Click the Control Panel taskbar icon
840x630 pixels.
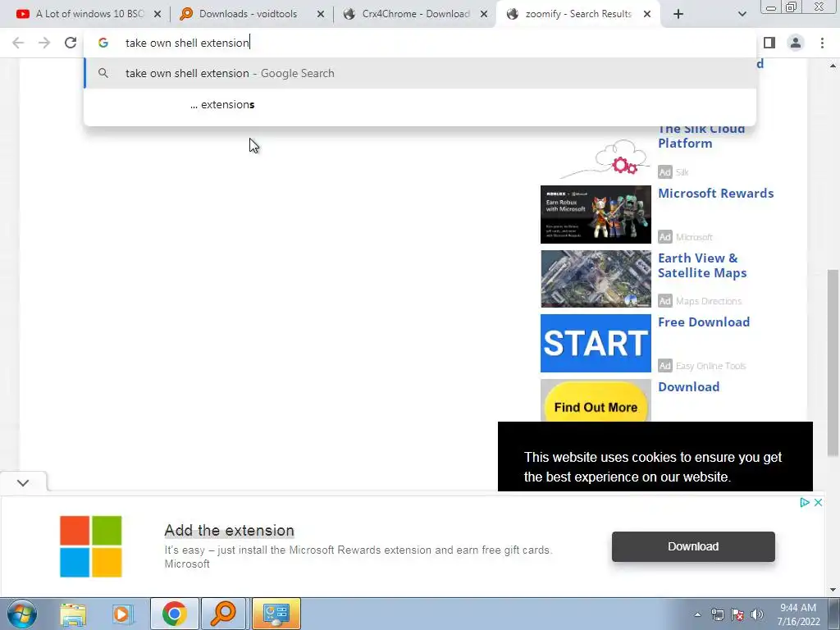click(276, 614)
